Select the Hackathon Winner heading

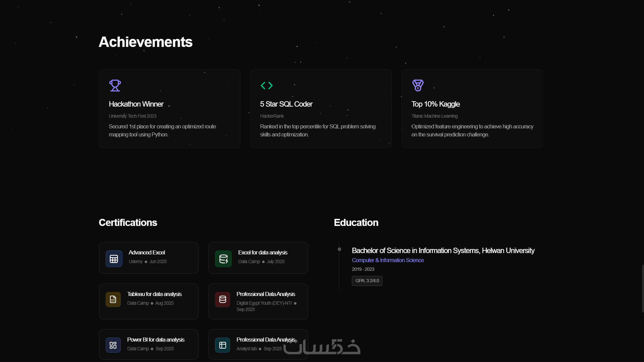coord(136,104)
